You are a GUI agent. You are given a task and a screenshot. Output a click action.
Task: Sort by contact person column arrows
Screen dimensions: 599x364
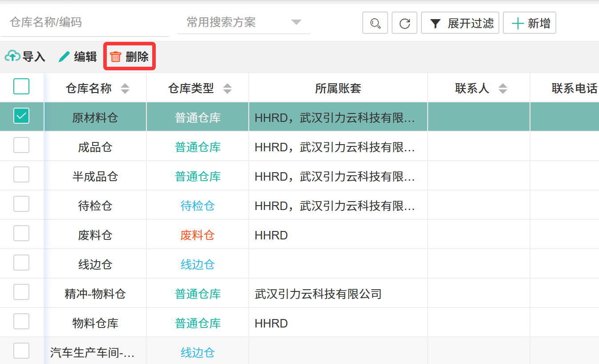[x=502, y=89]
